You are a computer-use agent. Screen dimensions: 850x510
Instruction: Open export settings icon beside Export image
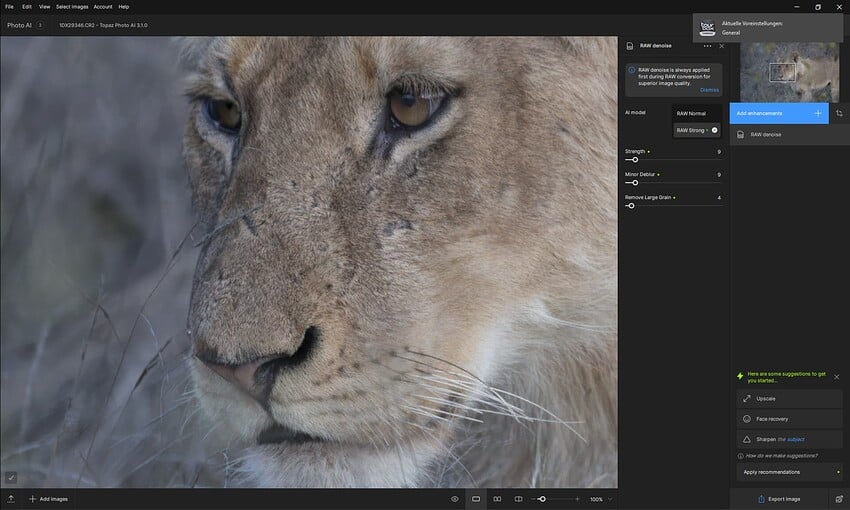(x=839, y=499)
